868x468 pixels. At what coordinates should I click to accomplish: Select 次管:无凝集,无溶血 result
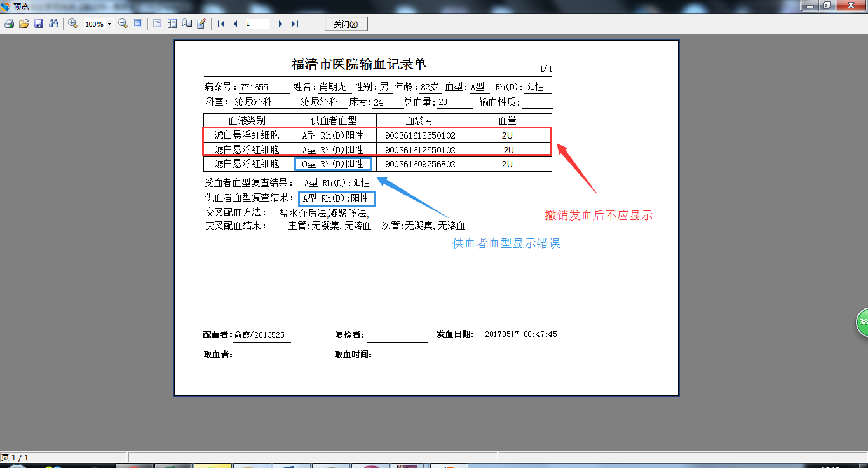click(x=423, y=225)
